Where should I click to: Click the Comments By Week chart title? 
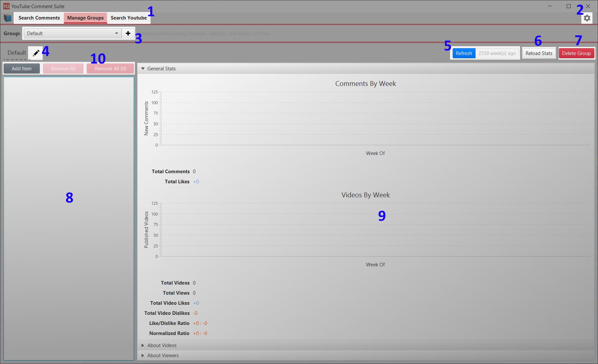click(x=366, y=84)
